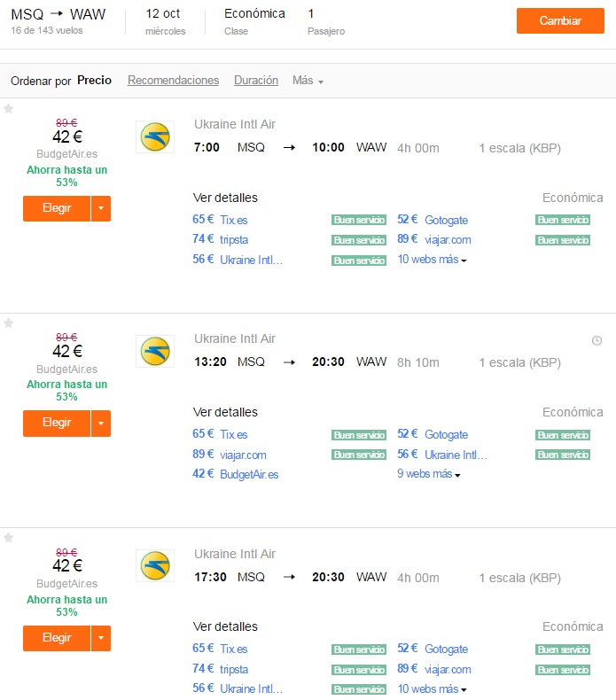Screen dimensions: 616x700
Task: Choose the 13:20 flight with Elegir
Action: (x=57, y=424)
